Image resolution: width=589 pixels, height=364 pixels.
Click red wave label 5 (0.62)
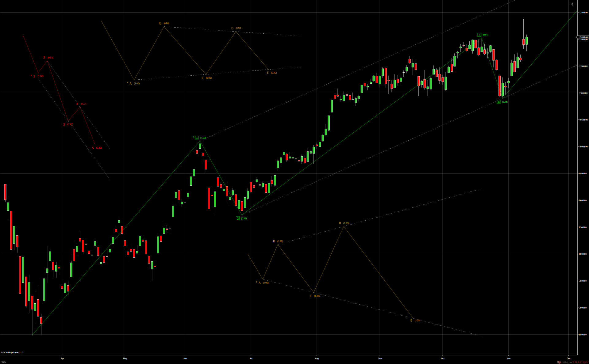(x=97, y=148)
